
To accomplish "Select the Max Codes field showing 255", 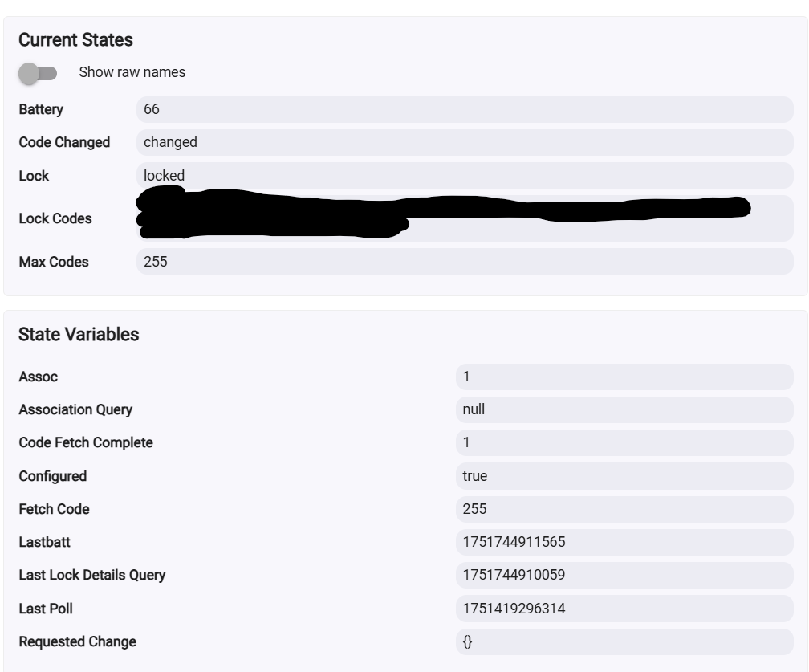I will pyautogui.click(x=465, y=261).
